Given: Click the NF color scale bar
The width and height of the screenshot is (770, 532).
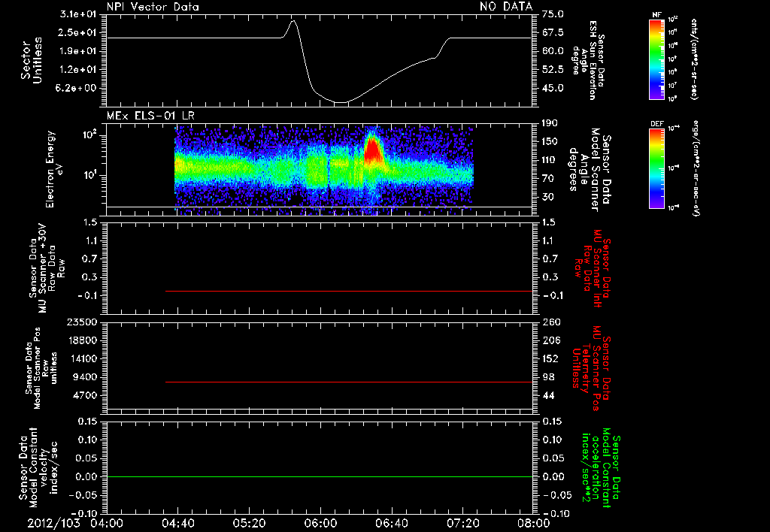Looking at the screenshot, I should tap(656, 59).
